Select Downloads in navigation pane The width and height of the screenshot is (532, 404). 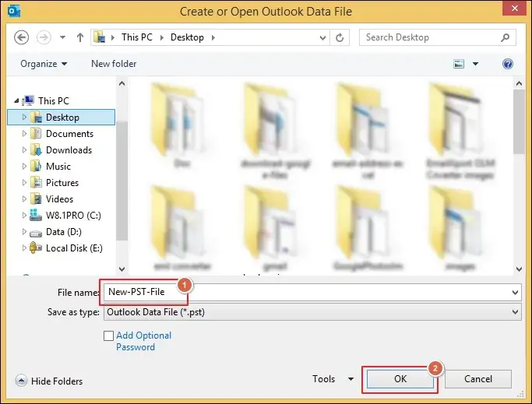[69, 150]
